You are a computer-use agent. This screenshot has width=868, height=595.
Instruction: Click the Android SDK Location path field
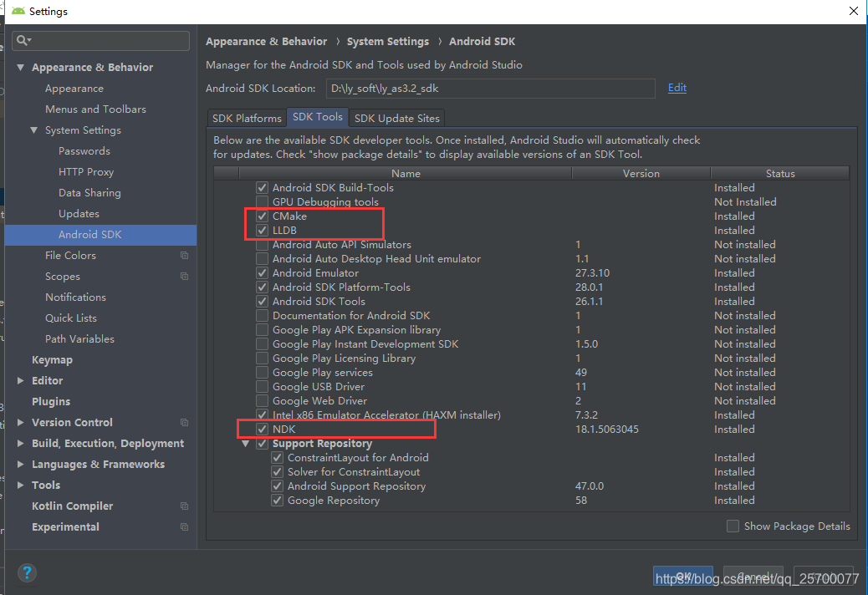click(491, 89)
